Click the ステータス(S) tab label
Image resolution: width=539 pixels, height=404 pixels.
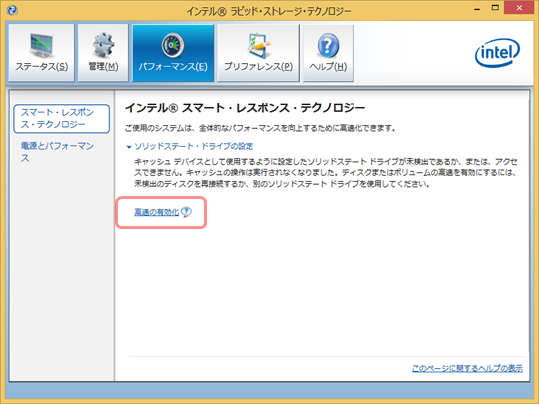coord(42,66)
